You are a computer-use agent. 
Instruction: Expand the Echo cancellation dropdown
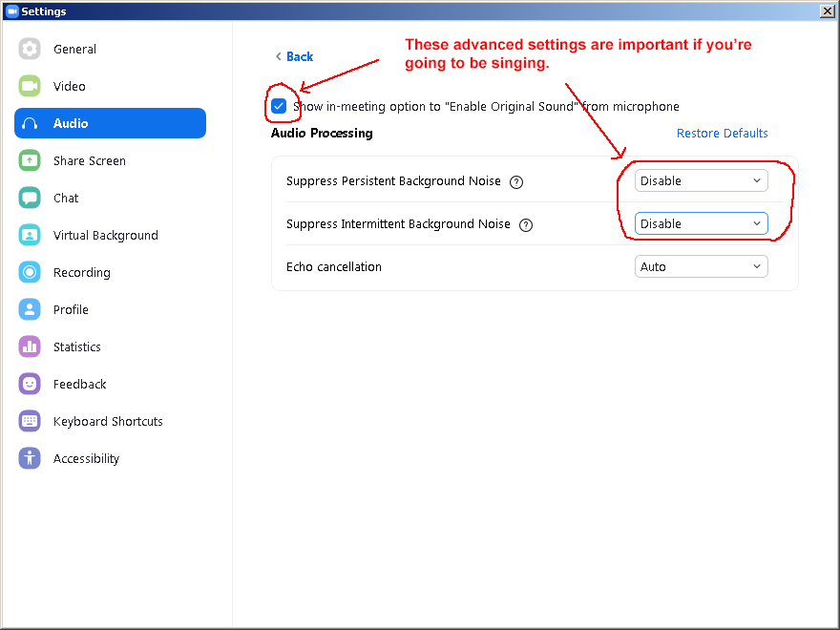(x=701, y=267)
